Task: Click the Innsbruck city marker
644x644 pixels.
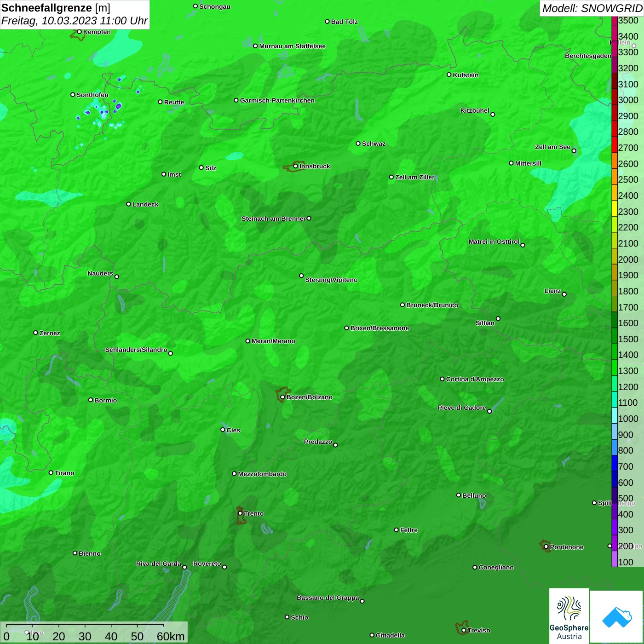Action: [296, 166]
